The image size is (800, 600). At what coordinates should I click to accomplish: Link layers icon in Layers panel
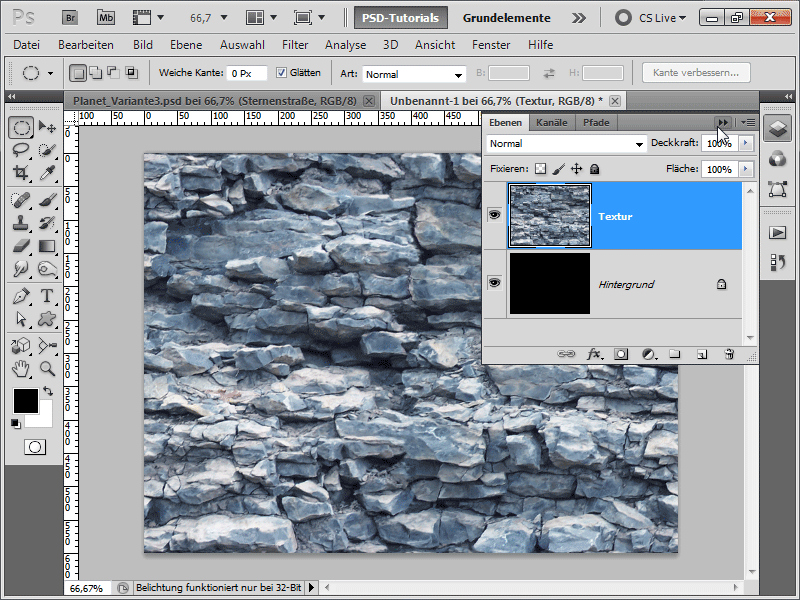click(x=566, y=354)
